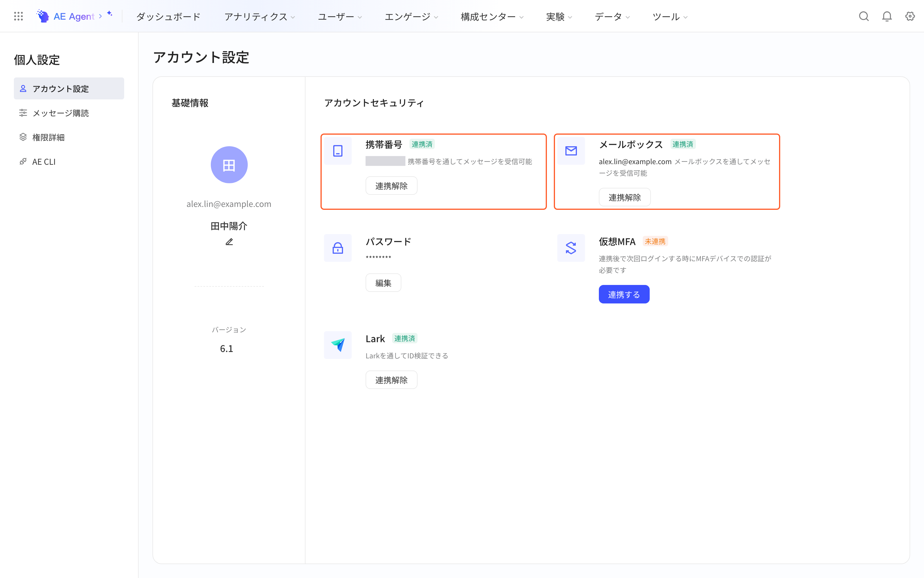Expand the アナリティクス dropdown menu

pos(260,16)
